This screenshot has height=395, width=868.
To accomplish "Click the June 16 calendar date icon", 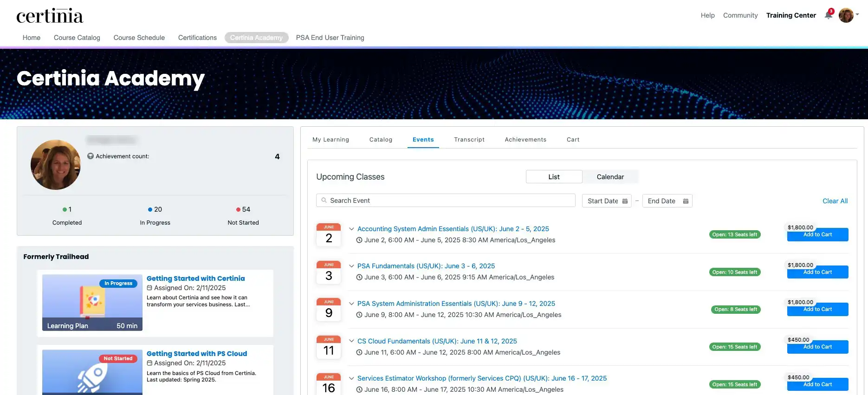I will 329,384.
